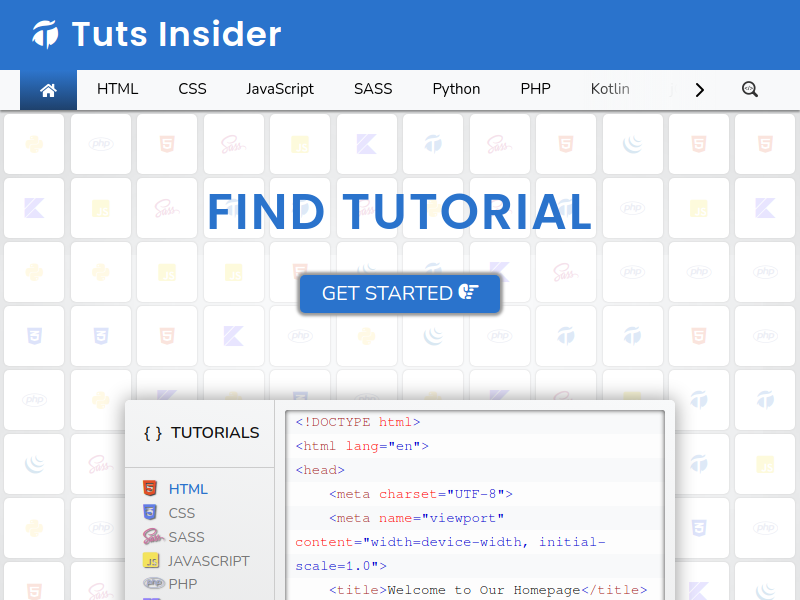
Task: Select JAVASCRIPT label in Tutorials sidebar
Action: click(208, 561)
